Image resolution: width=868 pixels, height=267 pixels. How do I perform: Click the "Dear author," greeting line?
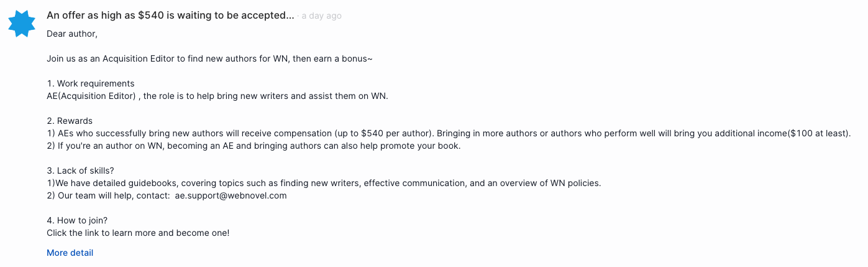[72, 34]
